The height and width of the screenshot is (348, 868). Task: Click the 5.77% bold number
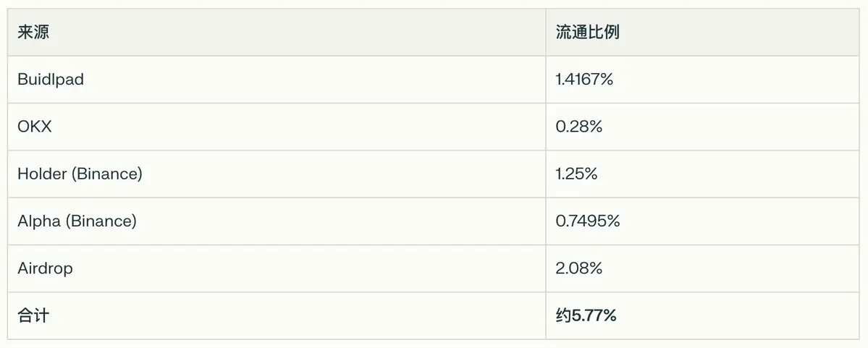[x=594, y=316]
